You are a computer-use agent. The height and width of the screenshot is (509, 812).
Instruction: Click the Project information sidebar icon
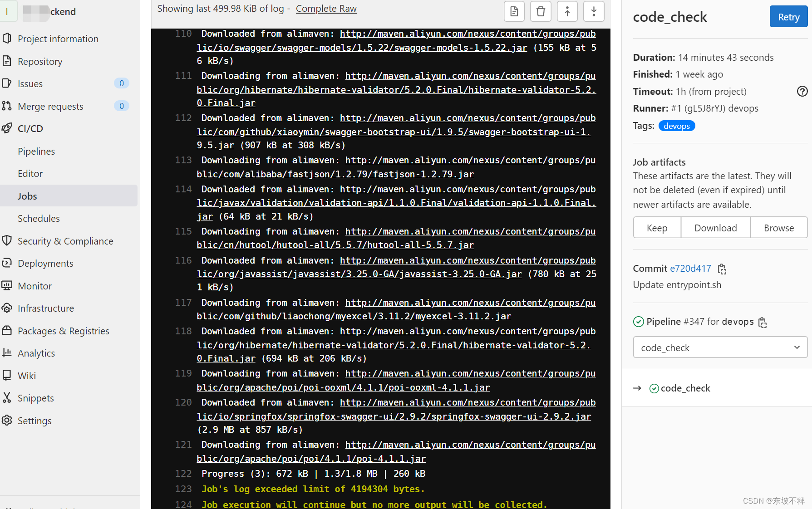coord(7,39)
